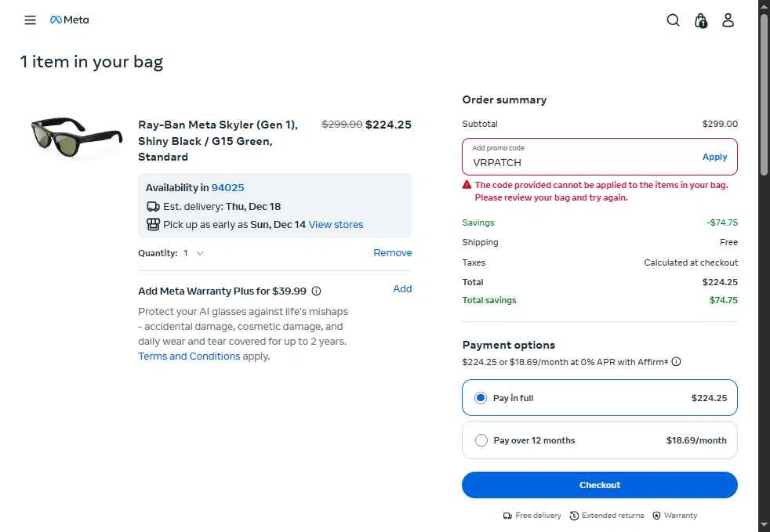
Task: Open the shopping bag icon
Action: point(701,20)
